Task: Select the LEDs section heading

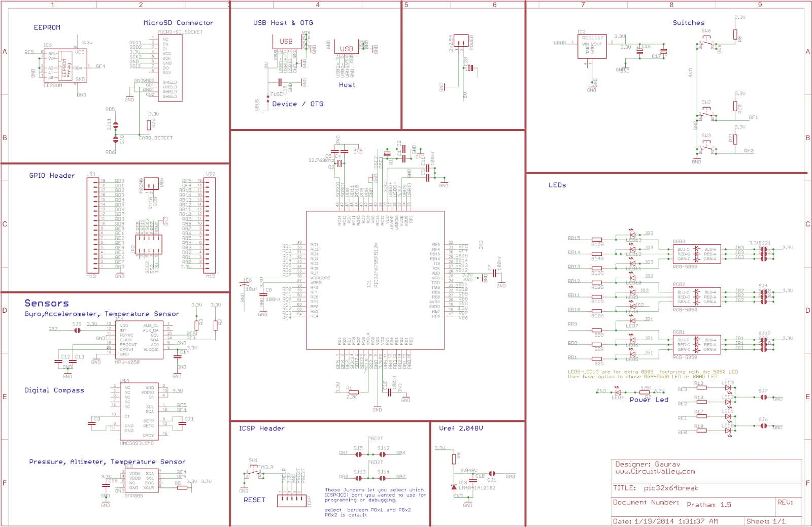Action: click(x=558, y=185)
